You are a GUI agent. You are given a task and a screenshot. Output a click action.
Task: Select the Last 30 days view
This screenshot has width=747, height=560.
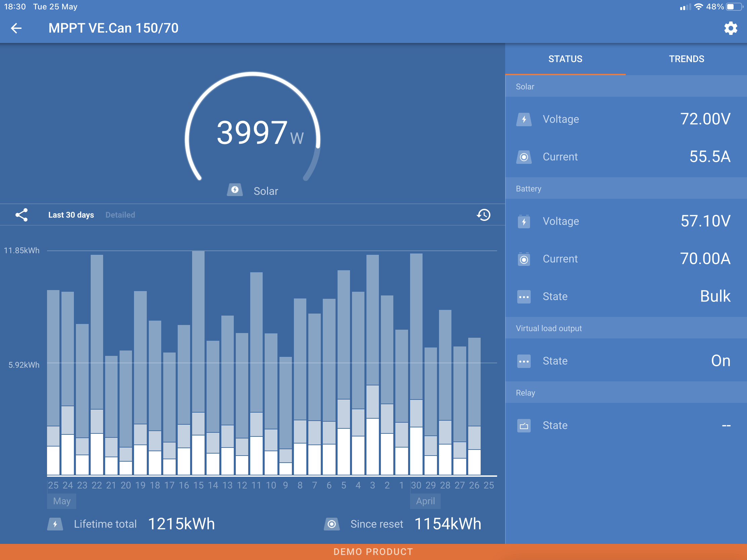tap(71, 215)
